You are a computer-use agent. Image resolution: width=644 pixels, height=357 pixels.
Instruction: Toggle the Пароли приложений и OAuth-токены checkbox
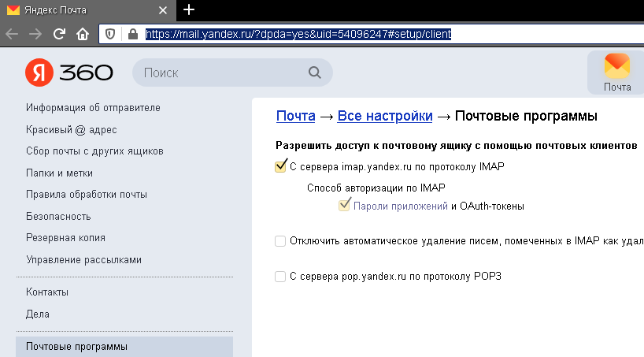(x=344, y=206)
